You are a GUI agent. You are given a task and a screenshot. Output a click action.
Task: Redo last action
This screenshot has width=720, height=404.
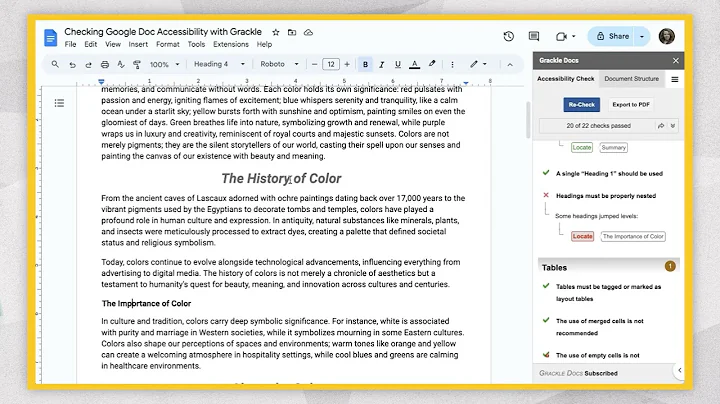89,65
